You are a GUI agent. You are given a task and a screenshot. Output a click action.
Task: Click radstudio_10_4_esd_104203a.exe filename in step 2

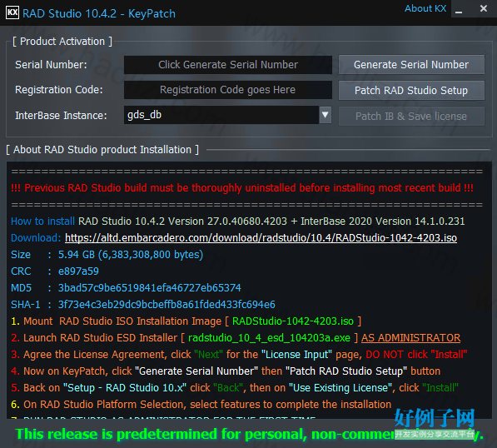(269, 337)
